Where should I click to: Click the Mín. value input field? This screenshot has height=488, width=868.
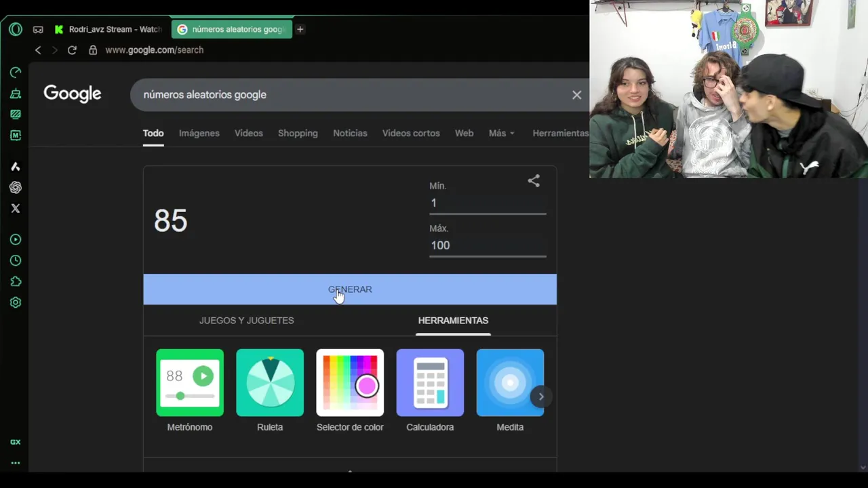tap(488, 203)
